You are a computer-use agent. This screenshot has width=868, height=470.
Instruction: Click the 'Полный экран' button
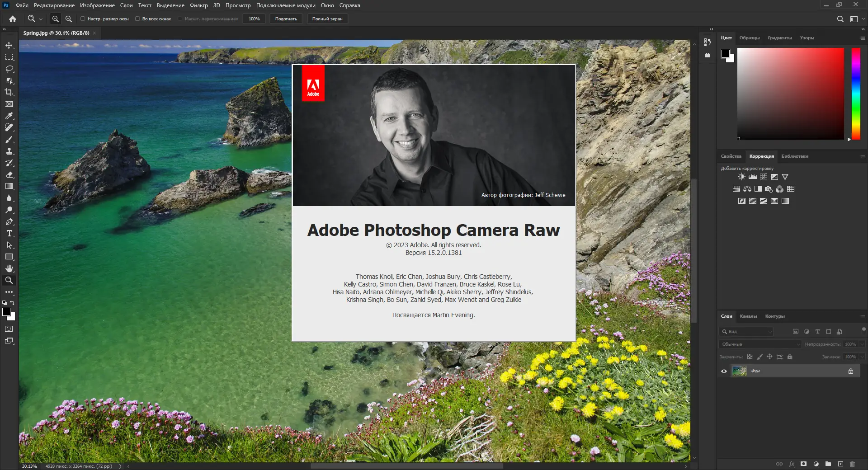(327, 19)
